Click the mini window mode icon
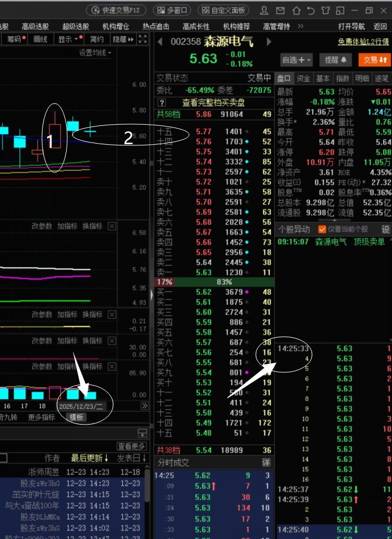The image size is (392, 539). point(340,11)
